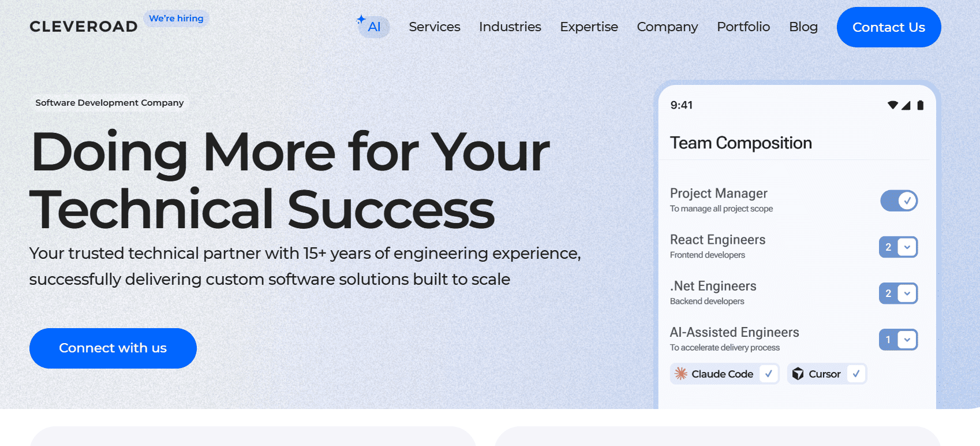Click the 'To manage all project scope' text
This screenshot has width=980, height=446.
721,209
